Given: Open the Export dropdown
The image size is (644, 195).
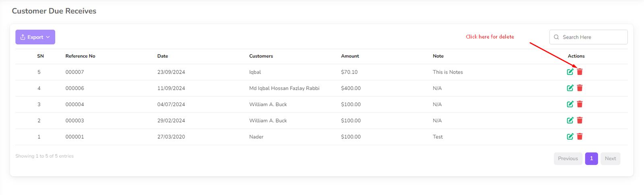Looking at the screenshot, I should (x=35, y=37).
